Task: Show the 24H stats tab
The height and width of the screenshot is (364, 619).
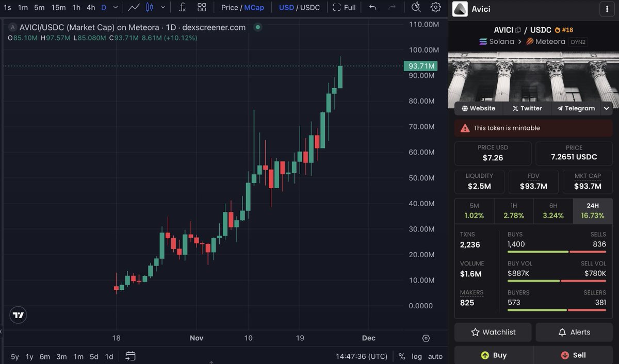Action: [x=593, y=211]
